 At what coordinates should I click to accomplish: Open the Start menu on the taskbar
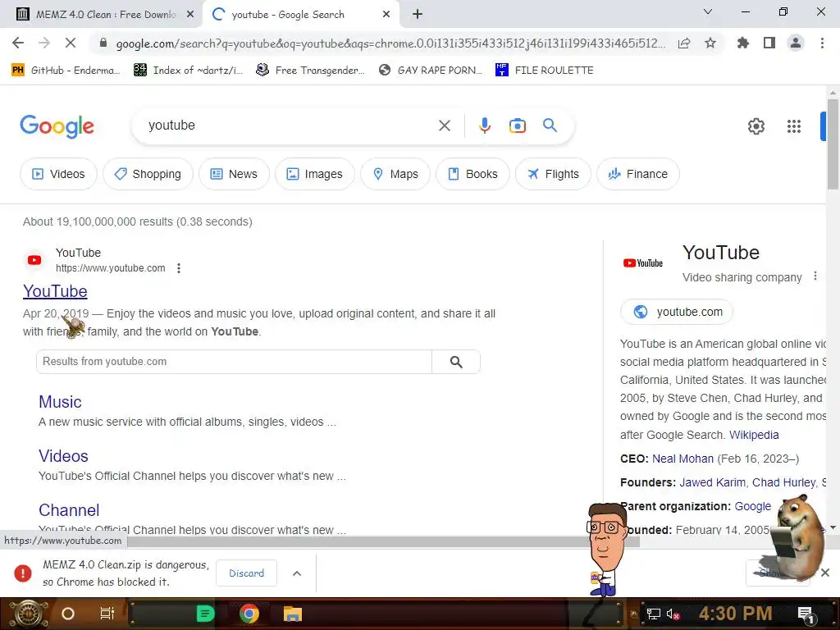27,614
